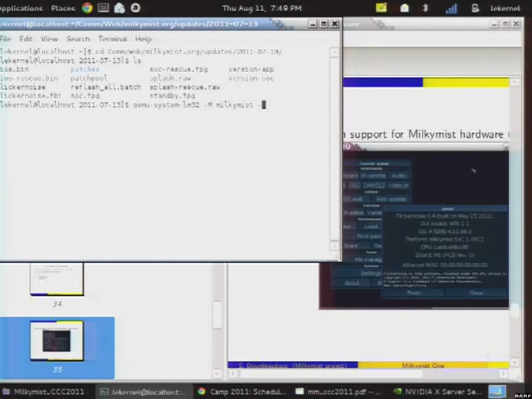Open the network signal strength indicator

(x=451, y=8)
